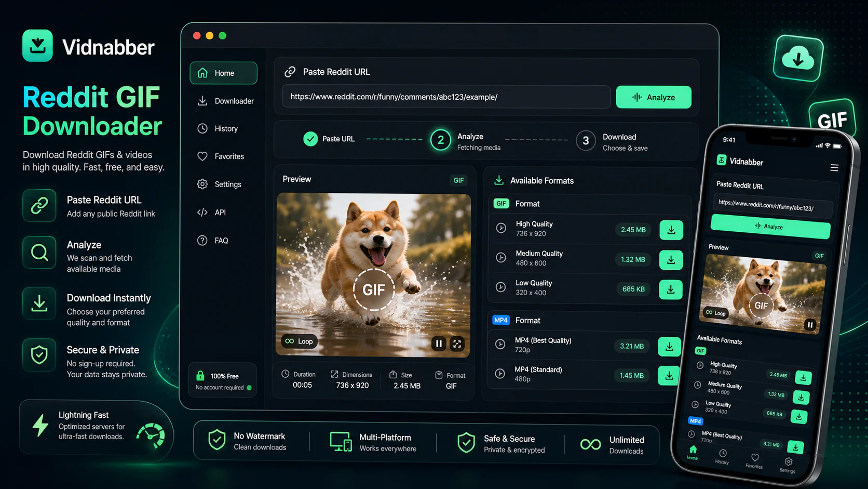The width and height of the screenshot is (868, 489).
Task: Click the 3.21 MB size badge on desktop
Action: (x=632, y=346)
